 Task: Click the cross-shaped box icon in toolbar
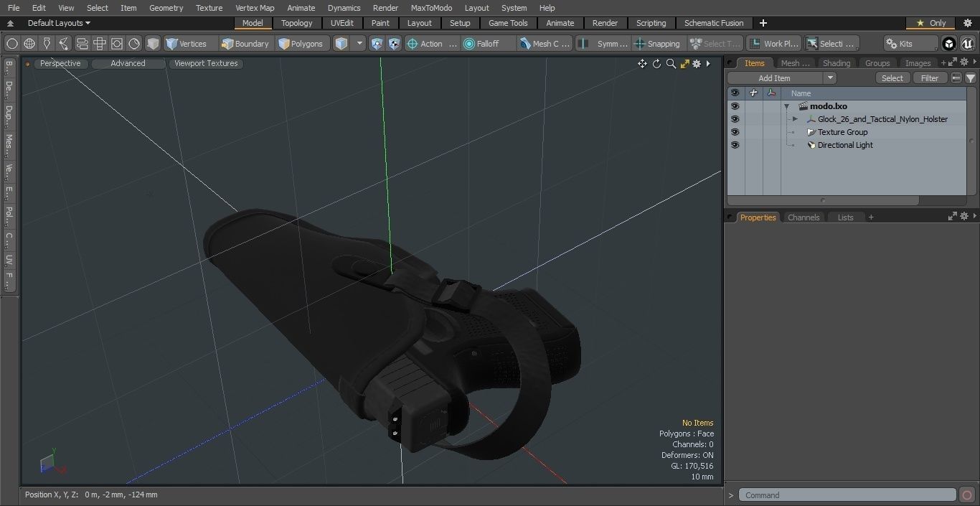pos(100,44)
